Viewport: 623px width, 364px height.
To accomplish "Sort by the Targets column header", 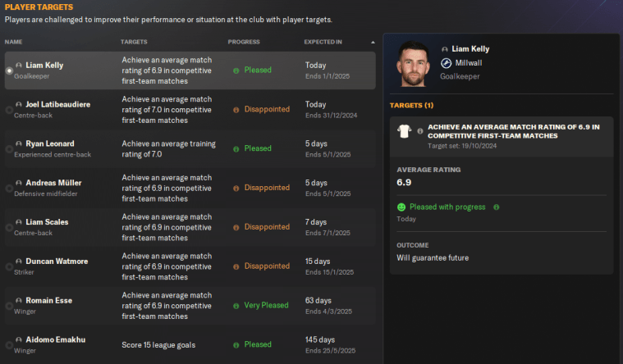I will tap(134, 41).
